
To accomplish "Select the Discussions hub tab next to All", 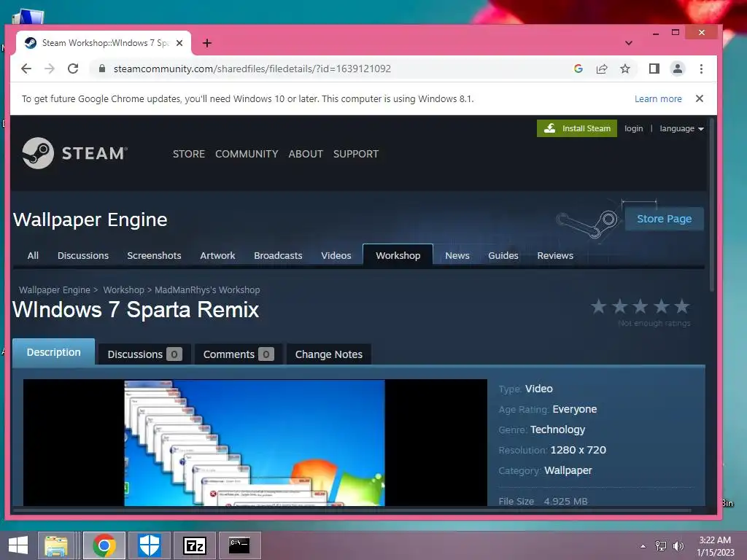I will (x=83, y=256).
